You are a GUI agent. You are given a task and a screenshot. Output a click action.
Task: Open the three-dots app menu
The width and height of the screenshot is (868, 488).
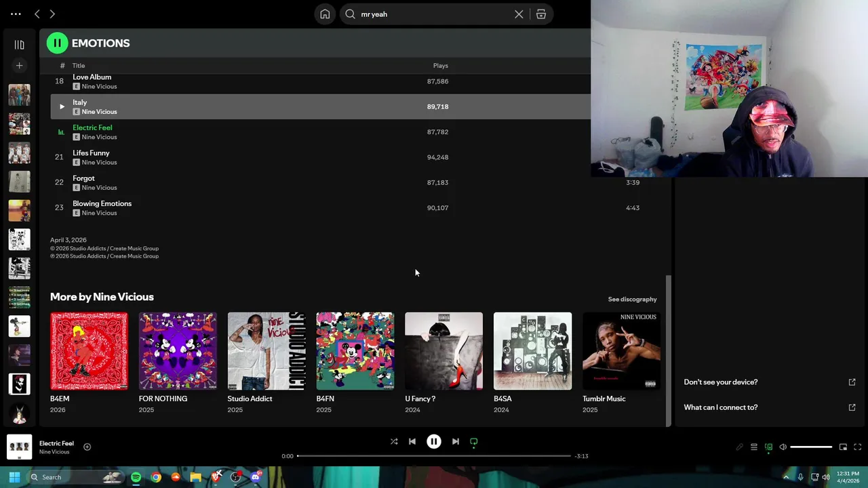point(16,14)
